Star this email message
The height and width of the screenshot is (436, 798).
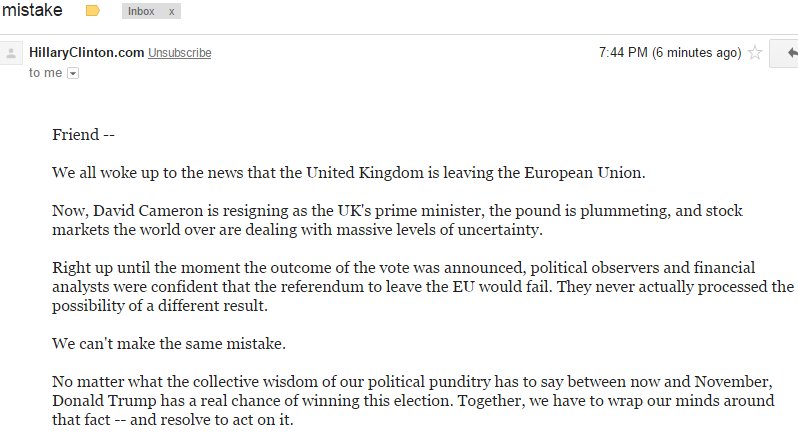(x=755, y=53)
